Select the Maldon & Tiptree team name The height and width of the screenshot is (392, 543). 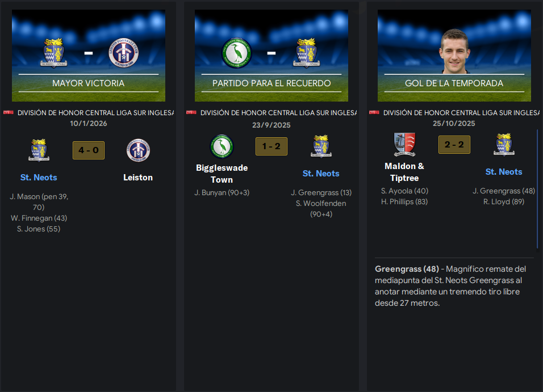pos(404,172)
